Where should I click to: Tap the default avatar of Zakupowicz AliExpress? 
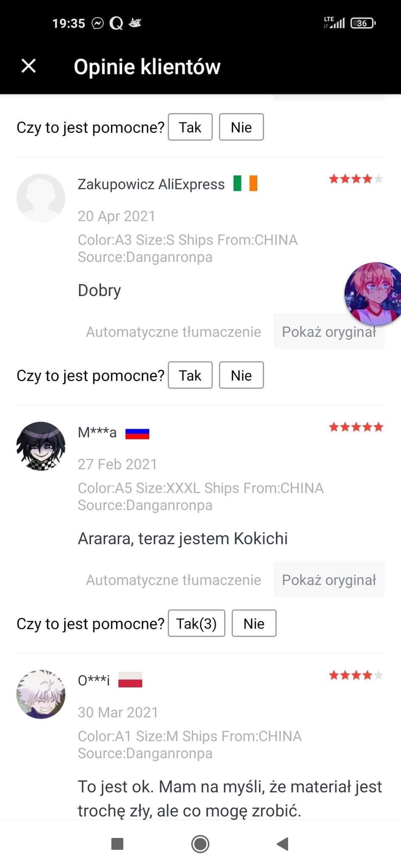(41, 198)
